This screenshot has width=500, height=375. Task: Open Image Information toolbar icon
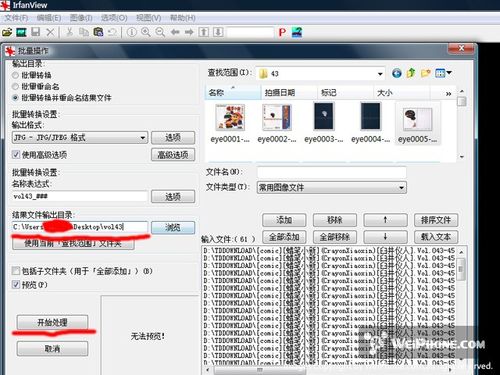(x=132, y=32)
